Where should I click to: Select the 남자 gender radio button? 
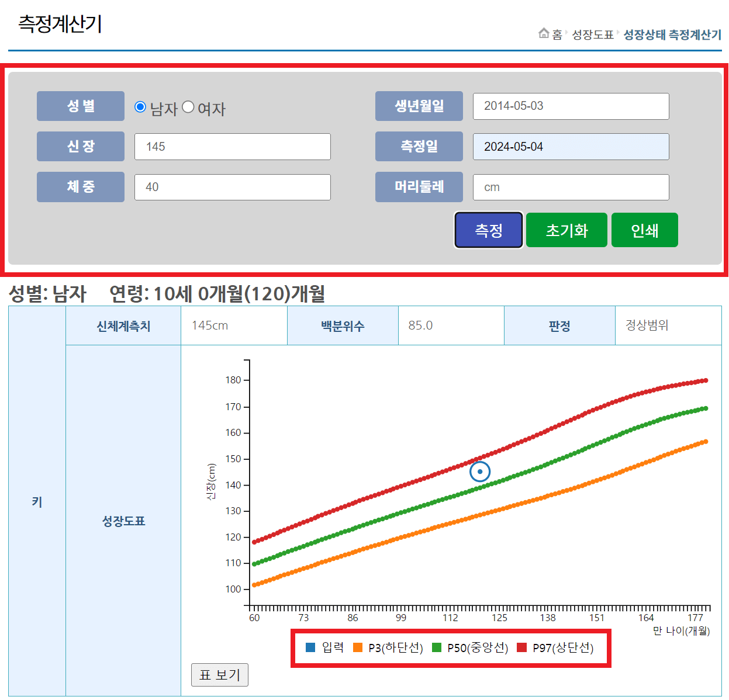pyautogui.click(x=140, y=106)
